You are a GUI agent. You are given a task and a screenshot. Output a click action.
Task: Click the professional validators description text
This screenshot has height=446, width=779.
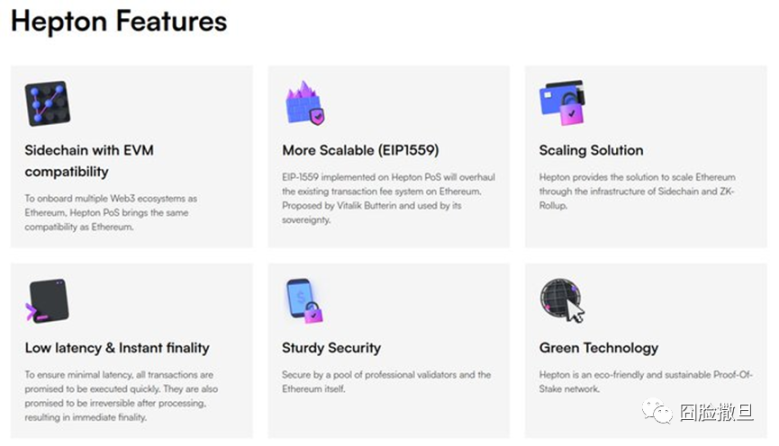386,381
